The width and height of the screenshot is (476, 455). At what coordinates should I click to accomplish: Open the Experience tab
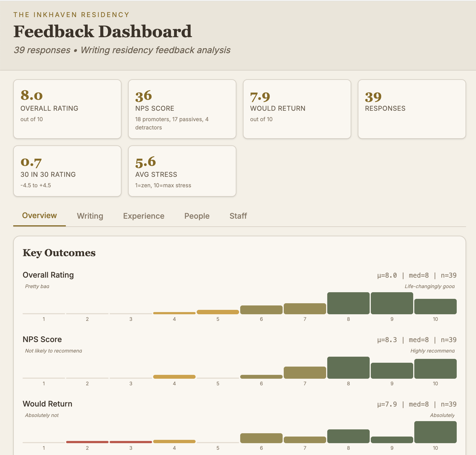point(144,216)
